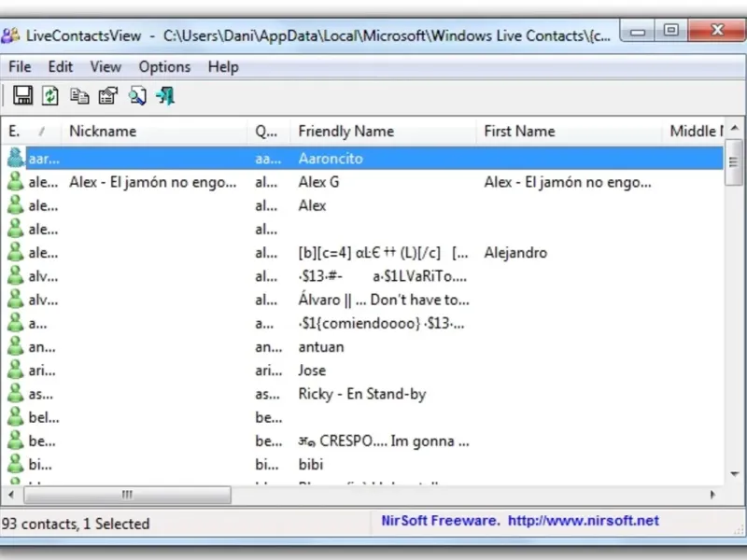This screenshot has width=747, height=560.
Task: Click the horizontal scrollbar thumb
Action: click(x=128, y=495)
